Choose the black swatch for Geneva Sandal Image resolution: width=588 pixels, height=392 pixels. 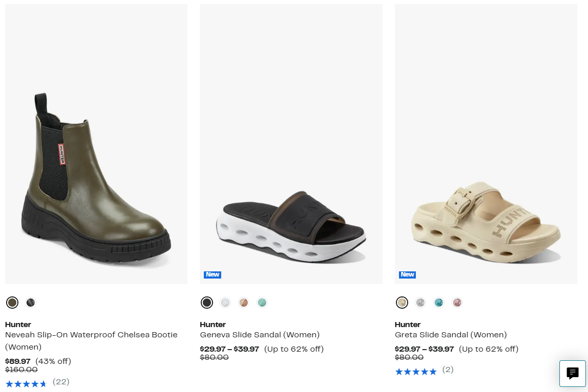point(207,303)
